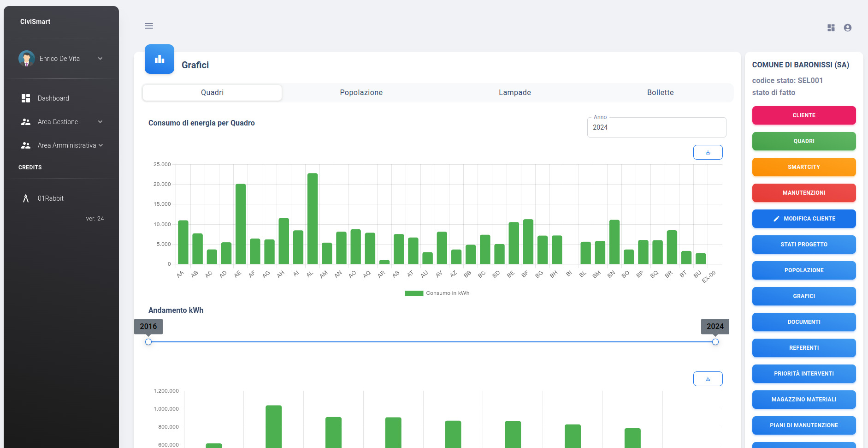Image resolution: width=868 pixels, height=448 pixels.
Task: Click the 01Rabbit compass icon
Action: point(26,198)
